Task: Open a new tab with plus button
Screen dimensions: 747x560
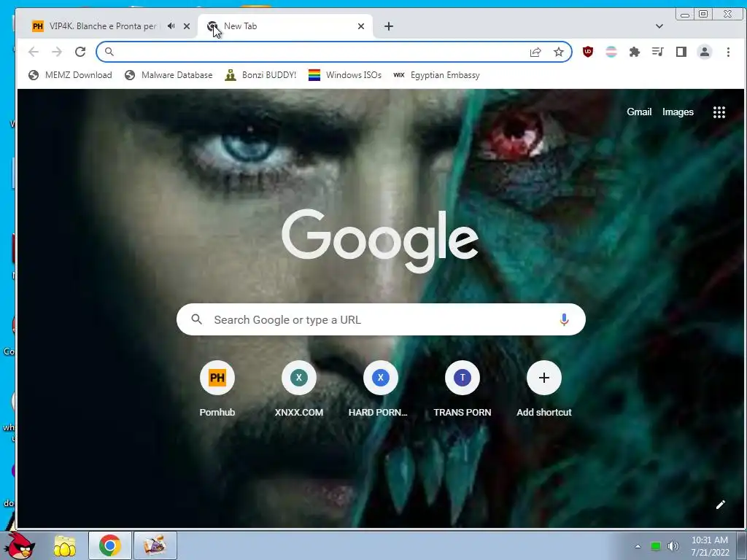Action: (389, 26)
